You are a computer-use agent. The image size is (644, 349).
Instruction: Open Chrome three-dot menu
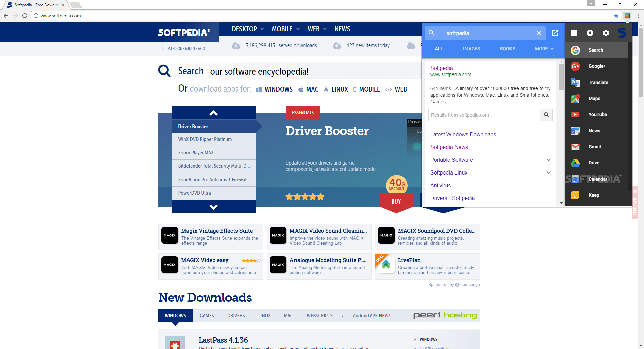pos(638,16)
